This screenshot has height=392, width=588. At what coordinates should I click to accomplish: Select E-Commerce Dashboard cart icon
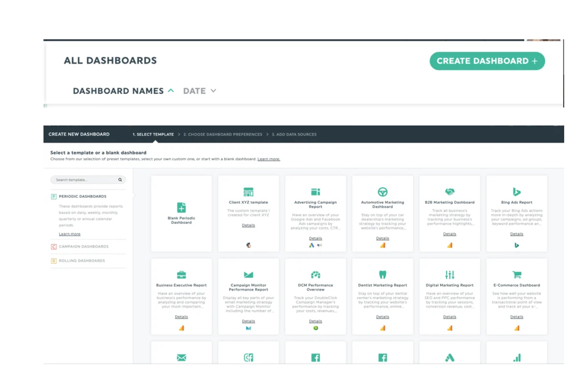point(516,275)
